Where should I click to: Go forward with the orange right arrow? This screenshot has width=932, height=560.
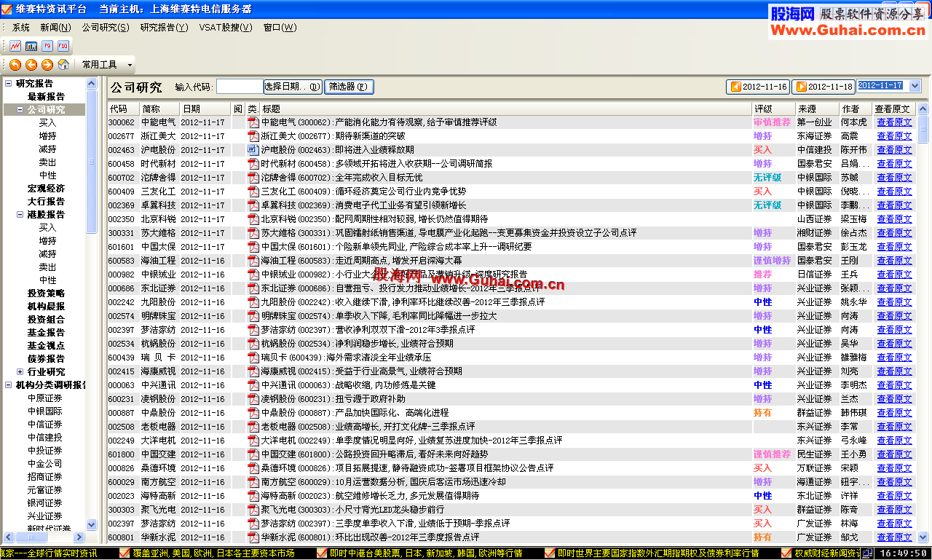(x=47, y=64)
